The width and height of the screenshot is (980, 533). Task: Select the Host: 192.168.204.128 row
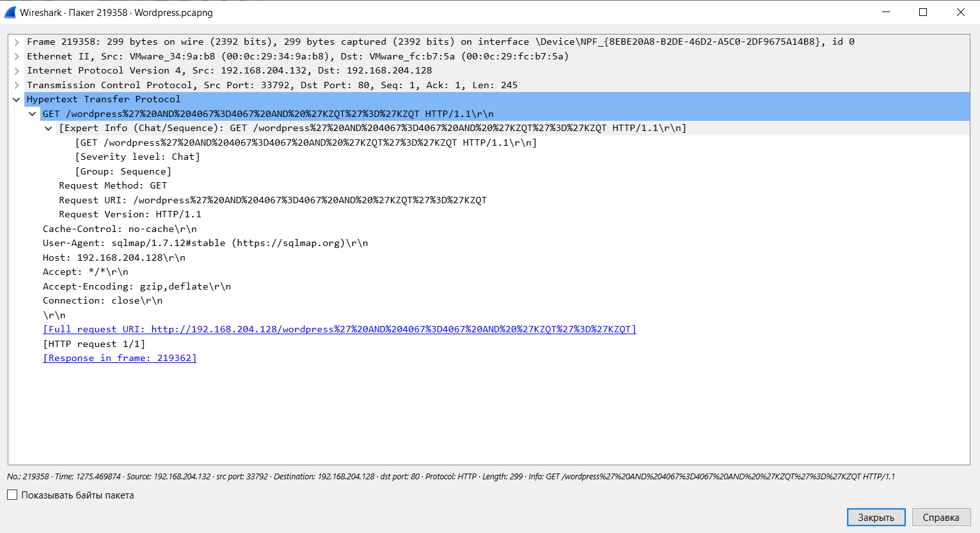click(115, 258)
